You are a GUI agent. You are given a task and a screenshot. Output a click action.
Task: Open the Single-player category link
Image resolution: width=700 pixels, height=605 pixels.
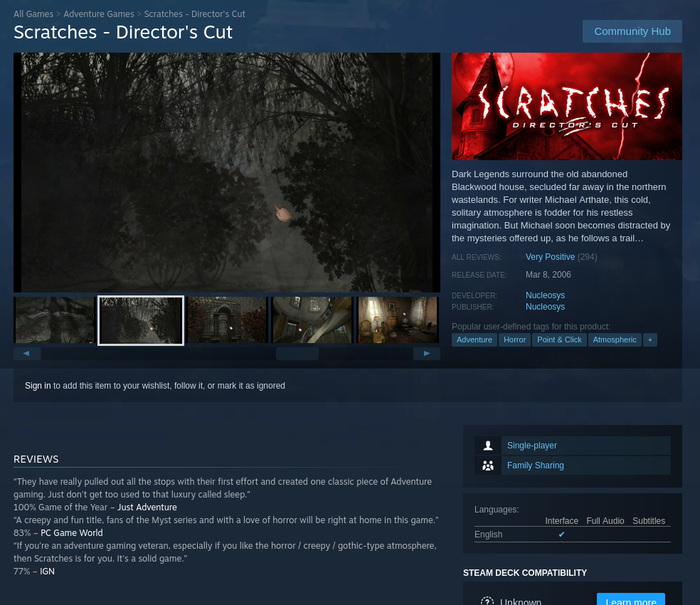531,446
